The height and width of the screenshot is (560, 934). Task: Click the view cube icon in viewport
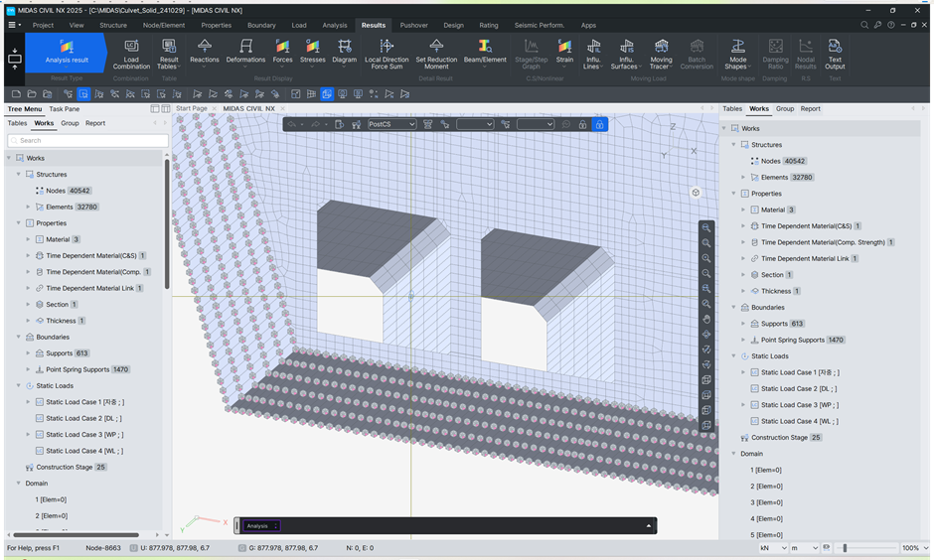696,193
